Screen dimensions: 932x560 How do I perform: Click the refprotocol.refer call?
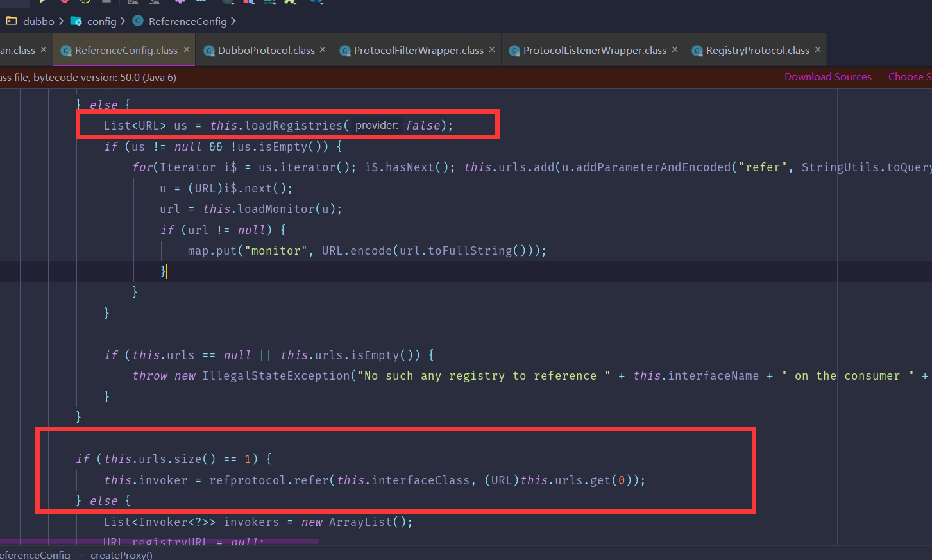(269, 480)
